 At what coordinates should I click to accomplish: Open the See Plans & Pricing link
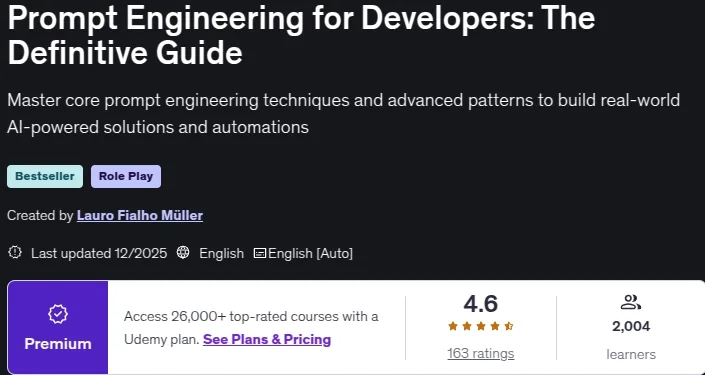click(267, 339)
